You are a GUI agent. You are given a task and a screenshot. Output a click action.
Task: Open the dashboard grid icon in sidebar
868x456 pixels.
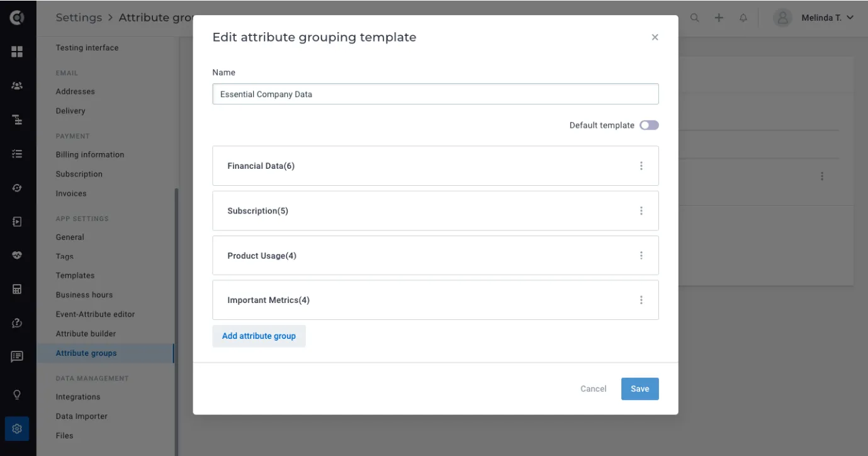pyautogui.click(x=17, y=52)
